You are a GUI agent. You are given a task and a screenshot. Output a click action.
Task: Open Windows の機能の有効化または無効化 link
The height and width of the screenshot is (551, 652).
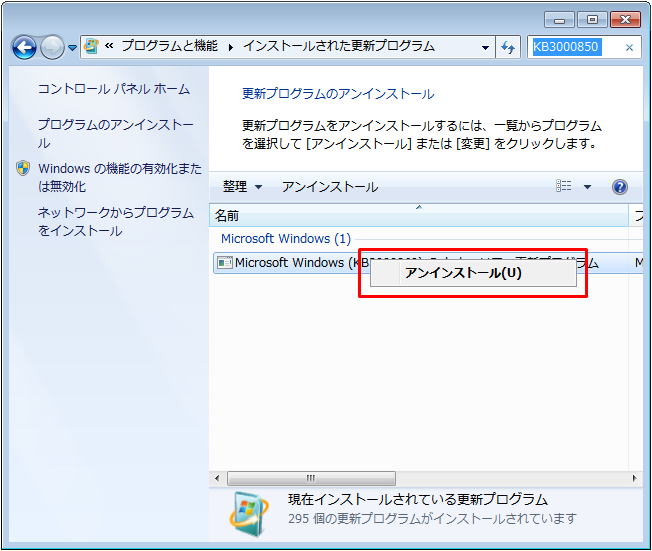coord(120,177)
